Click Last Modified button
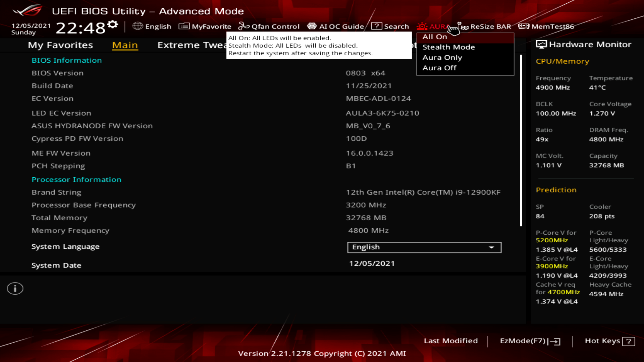 pos(450,341)
